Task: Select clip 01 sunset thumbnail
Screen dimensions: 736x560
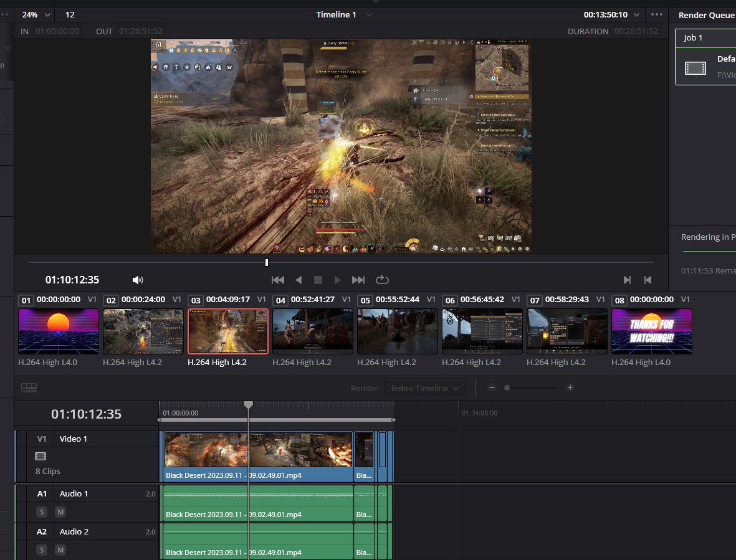Action: point(58,331)
